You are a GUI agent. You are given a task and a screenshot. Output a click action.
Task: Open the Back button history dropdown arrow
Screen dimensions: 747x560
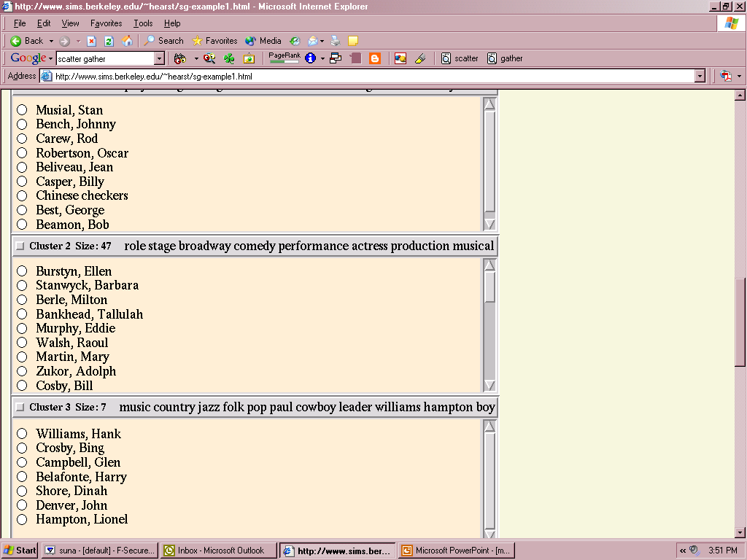(x=50, y=42)
